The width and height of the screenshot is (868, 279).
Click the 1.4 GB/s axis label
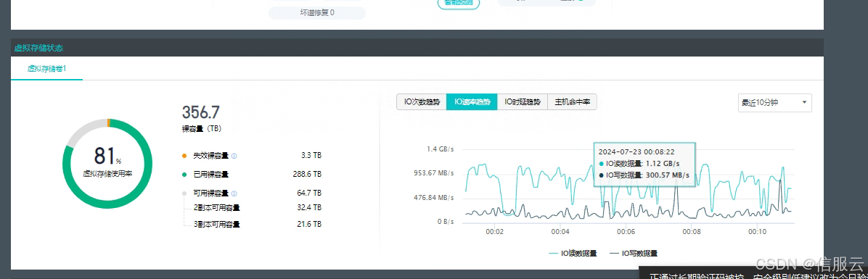click(x=440, y=149)
